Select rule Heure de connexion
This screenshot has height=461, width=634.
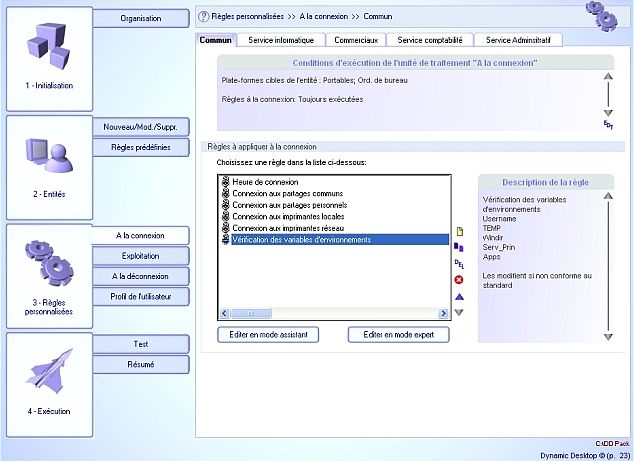pos(265,182)
